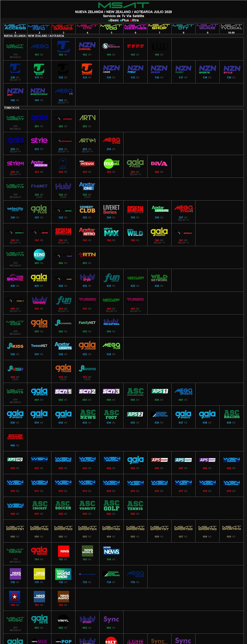
Task: Open the MSAT INFO tab
Action: pyautogui.click(x=39, y=27)
